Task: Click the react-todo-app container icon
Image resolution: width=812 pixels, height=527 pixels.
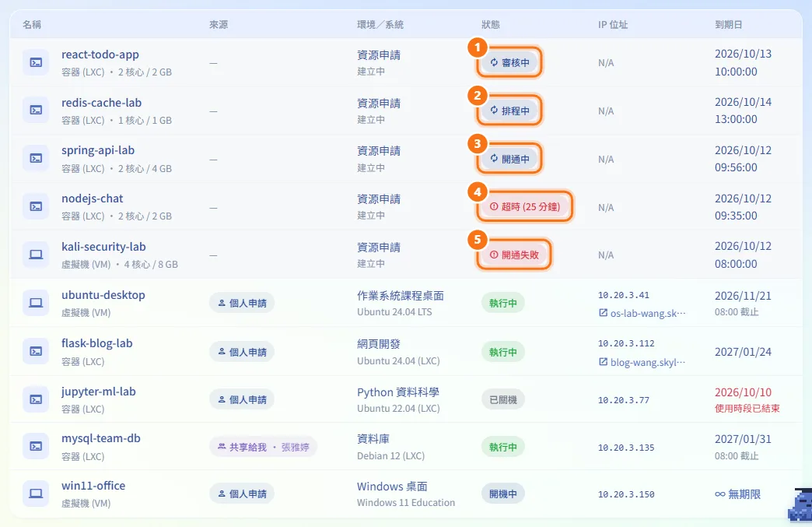Action: pyautogui.click(x=36, y=63)
